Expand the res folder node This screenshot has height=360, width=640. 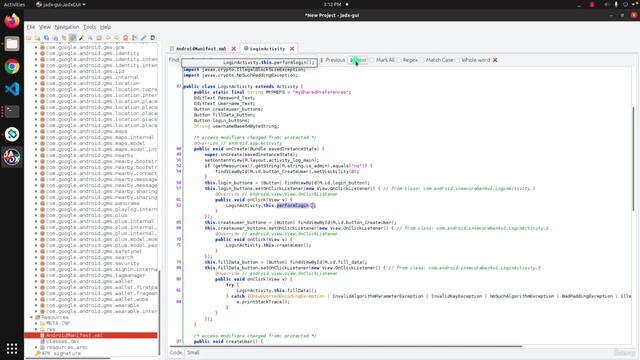pyautogui.click(x=36, y=329)
